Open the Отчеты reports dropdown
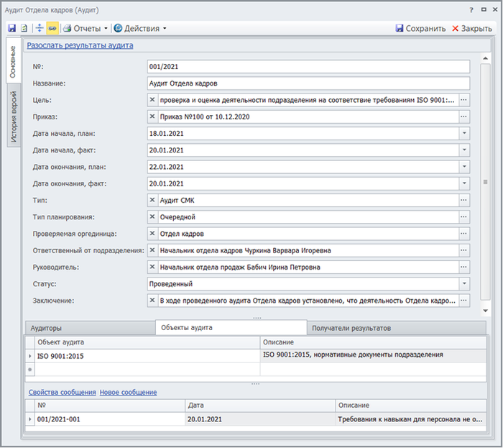 click(x=86, y=29)
